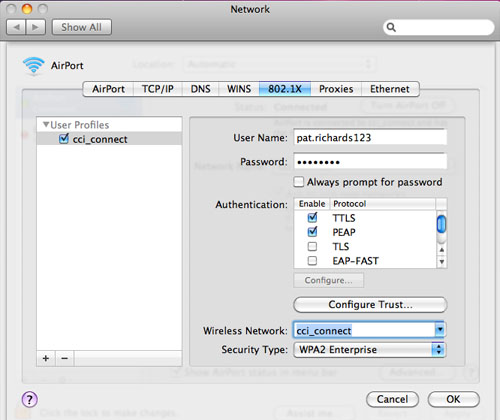
Task: Click the search magnifier icon
Action: (x=391, y=27)
